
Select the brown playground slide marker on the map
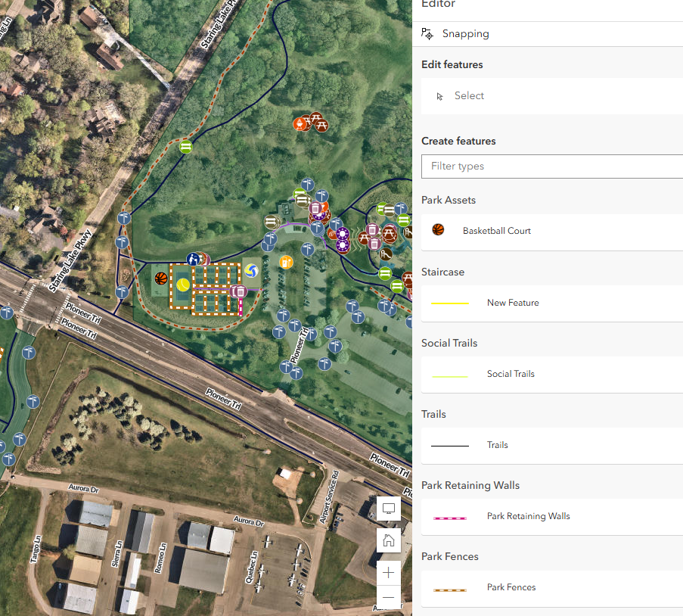tap(386, 255)
